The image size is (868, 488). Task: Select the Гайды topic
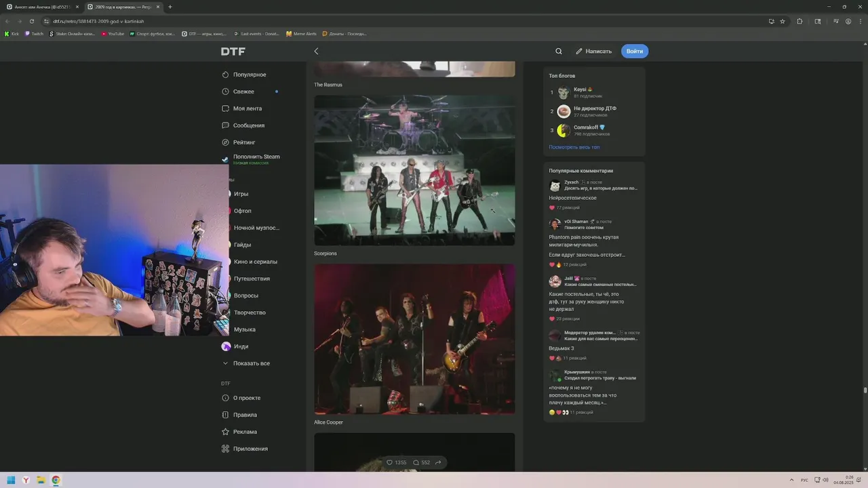tap(242, 245)
